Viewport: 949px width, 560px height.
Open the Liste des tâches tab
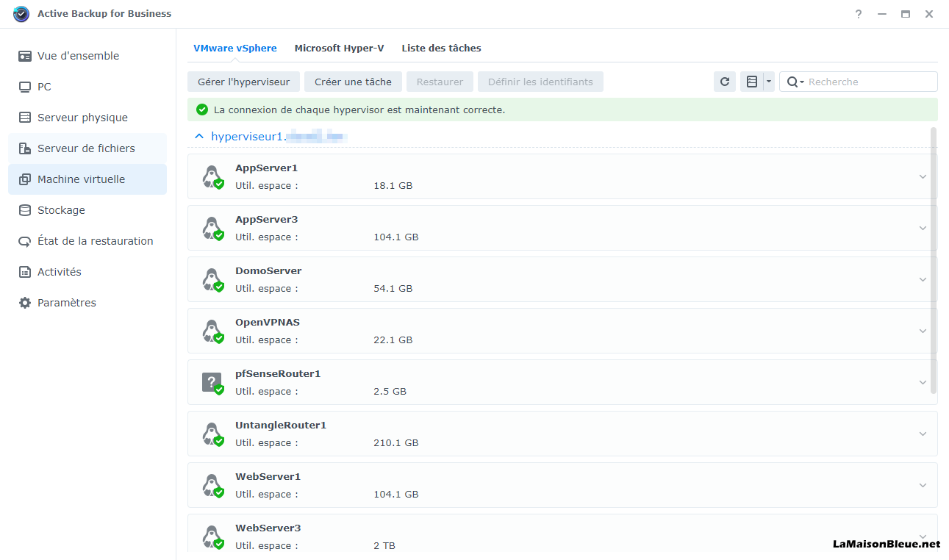point(441,48)
